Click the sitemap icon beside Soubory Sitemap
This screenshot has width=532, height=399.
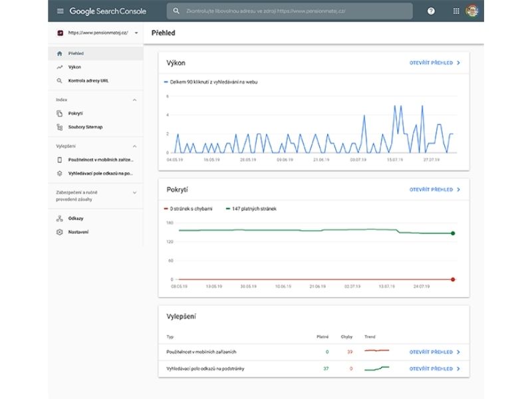click(x=60, y=127)
